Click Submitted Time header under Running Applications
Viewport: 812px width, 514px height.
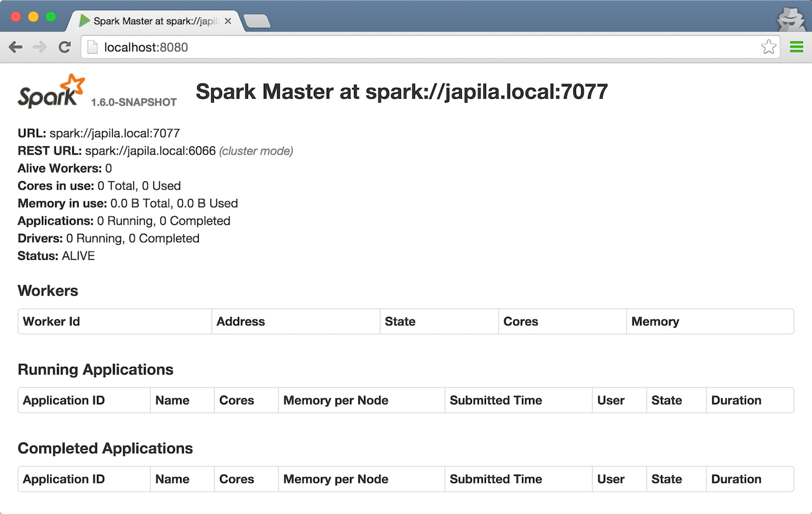coord(495,401)
